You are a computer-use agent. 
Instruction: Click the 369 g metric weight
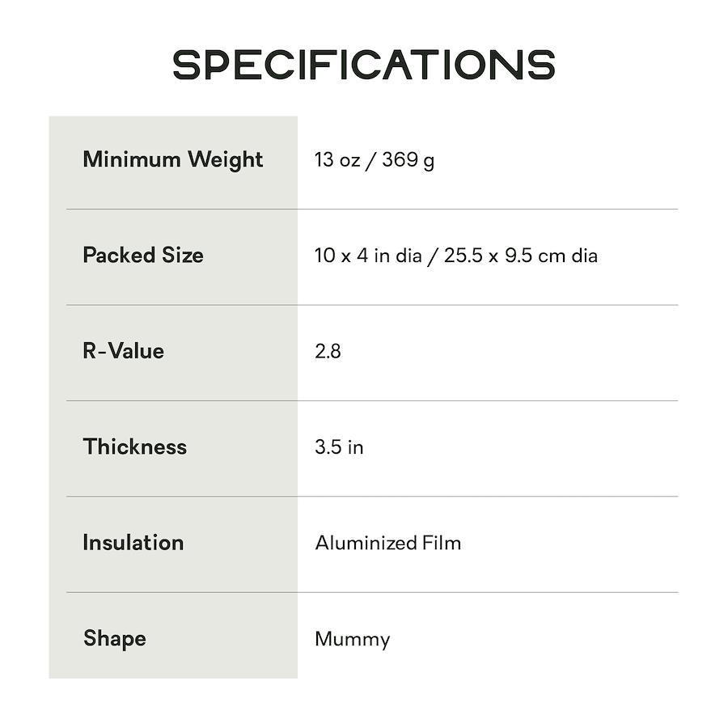pos(408,160)
